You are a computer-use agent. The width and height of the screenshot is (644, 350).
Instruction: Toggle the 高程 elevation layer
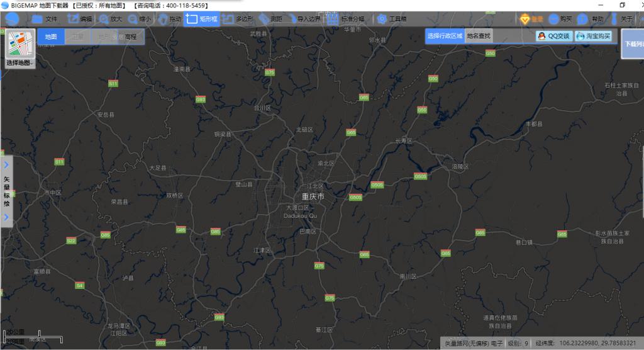131,37
